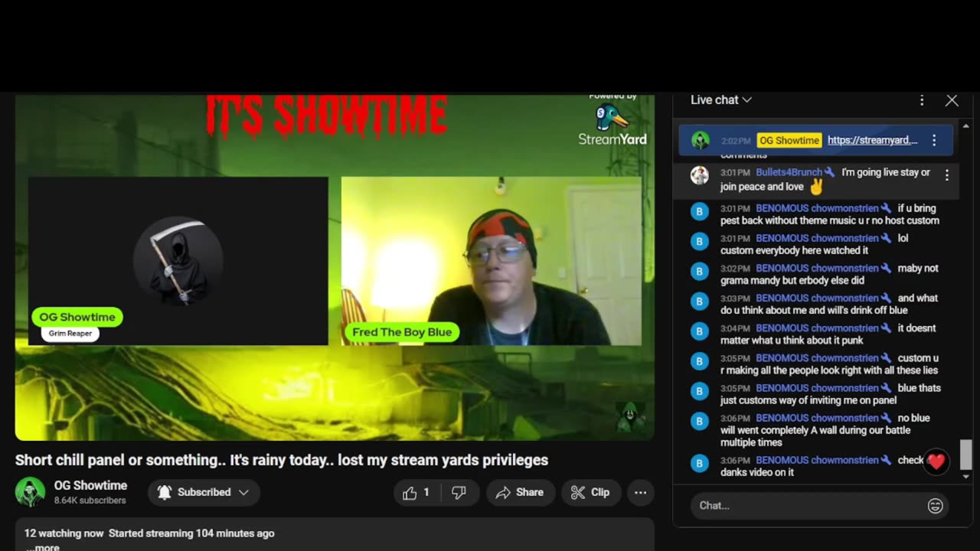Screen dimensions: 980x551
Task: Click chat scrollbar down arrow
Action: coord(965,476)
